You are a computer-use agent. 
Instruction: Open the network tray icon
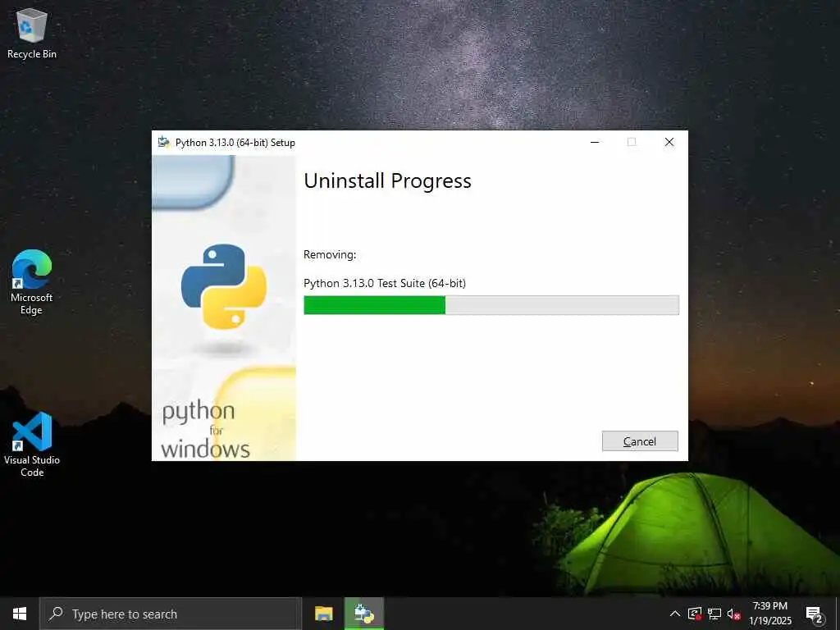714,614
